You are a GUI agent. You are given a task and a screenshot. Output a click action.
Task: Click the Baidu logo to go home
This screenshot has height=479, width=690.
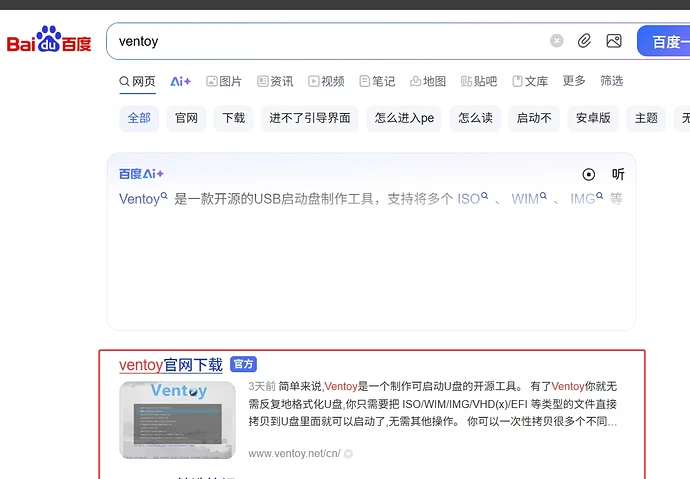(x=49, y=43)
